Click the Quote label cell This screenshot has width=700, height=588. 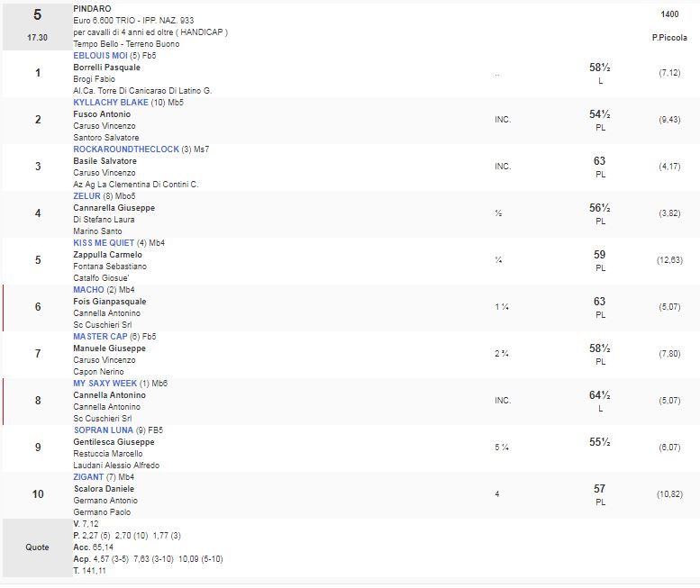37,547
